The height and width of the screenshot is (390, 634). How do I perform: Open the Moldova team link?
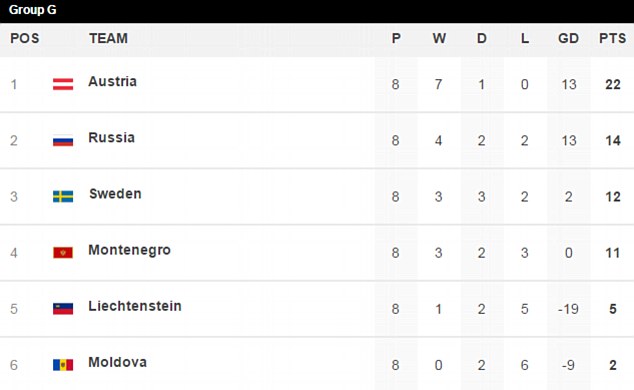118,363
